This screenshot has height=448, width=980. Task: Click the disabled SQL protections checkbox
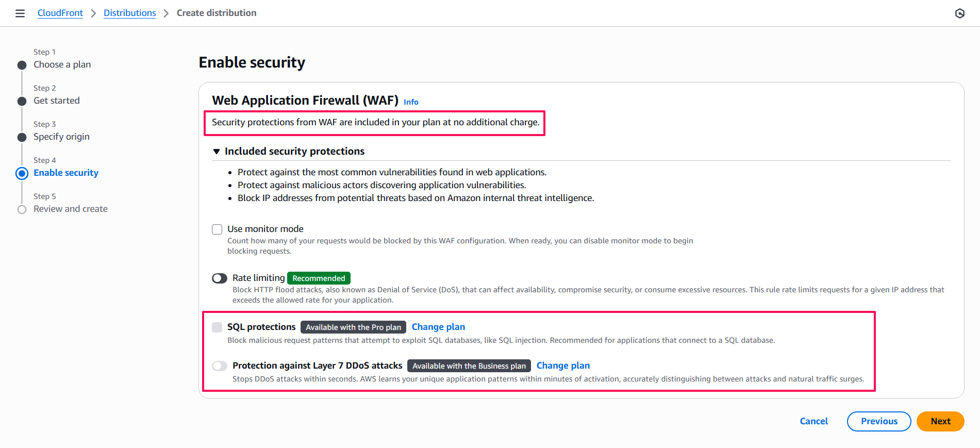217,327
